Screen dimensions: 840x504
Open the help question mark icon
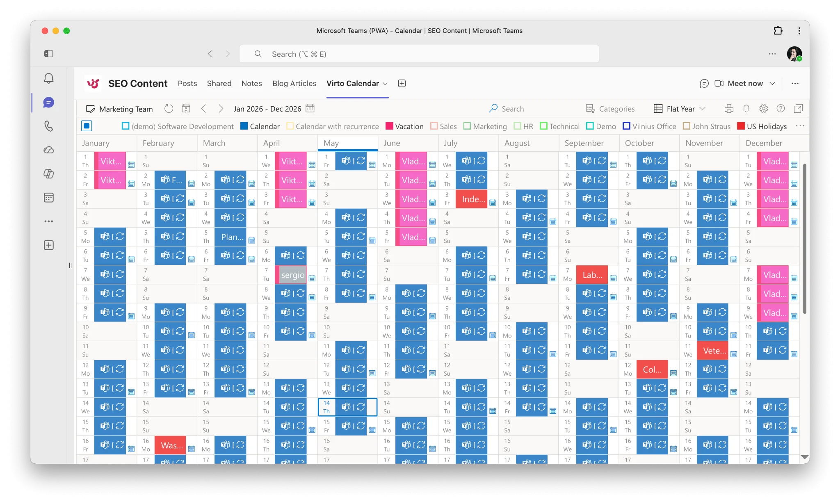781,109
